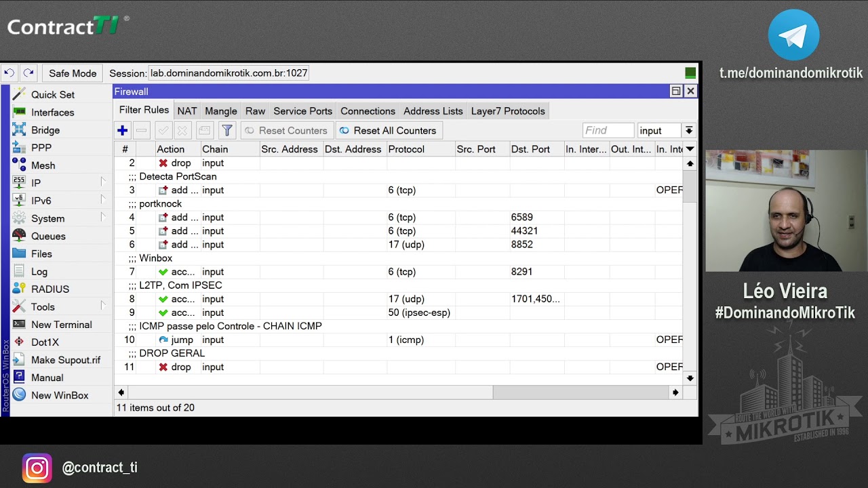868x488 pixels.
Task: Click the Session address field
Action: 229,73
